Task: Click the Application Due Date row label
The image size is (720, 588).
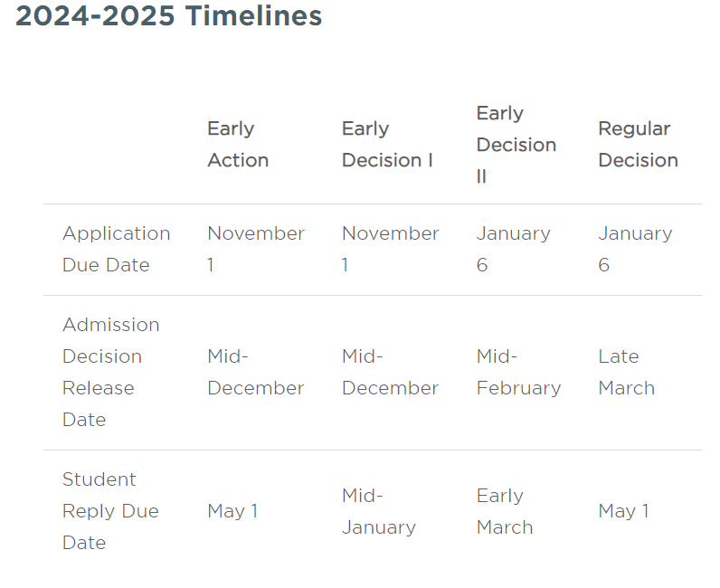Action: pyautogui.click(x=116, y=249)
